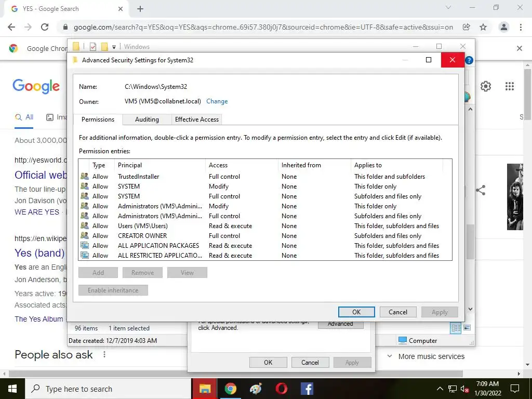Open Windows Start menu
Image resolution: width=532 pixels, height=399 pixels.
12,389
